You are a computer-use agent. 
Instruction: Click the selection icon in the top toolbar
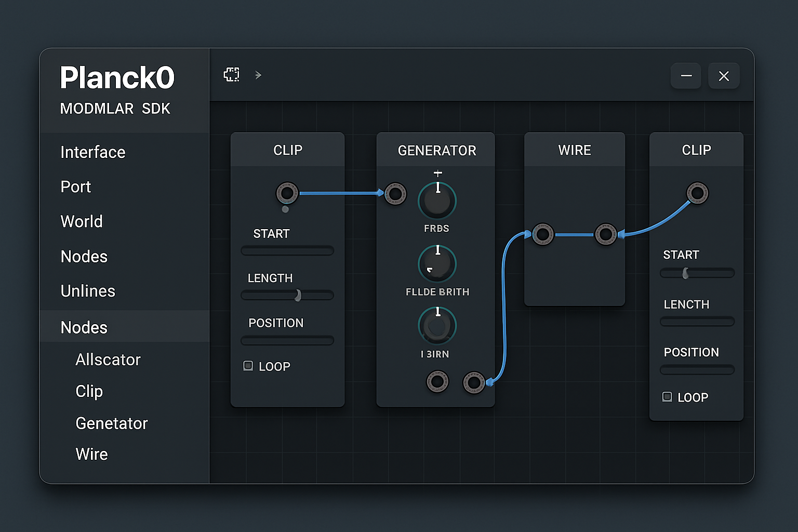231,74
